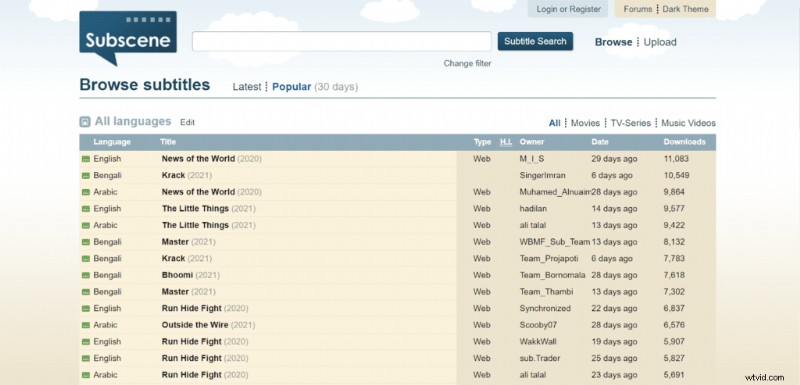Screen dimensions: 800x385
Task: Show Latest subtitles
Action: [x=247, y=87]
